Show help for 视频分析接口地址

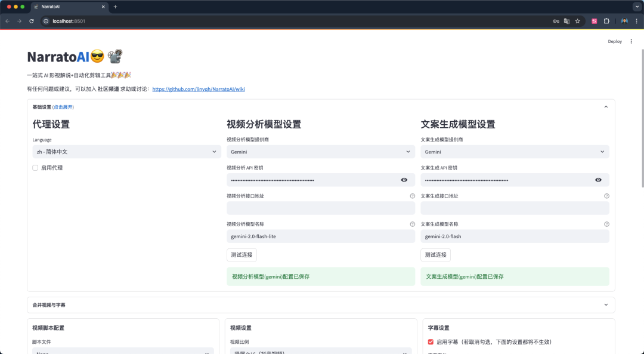pos(413,196)
